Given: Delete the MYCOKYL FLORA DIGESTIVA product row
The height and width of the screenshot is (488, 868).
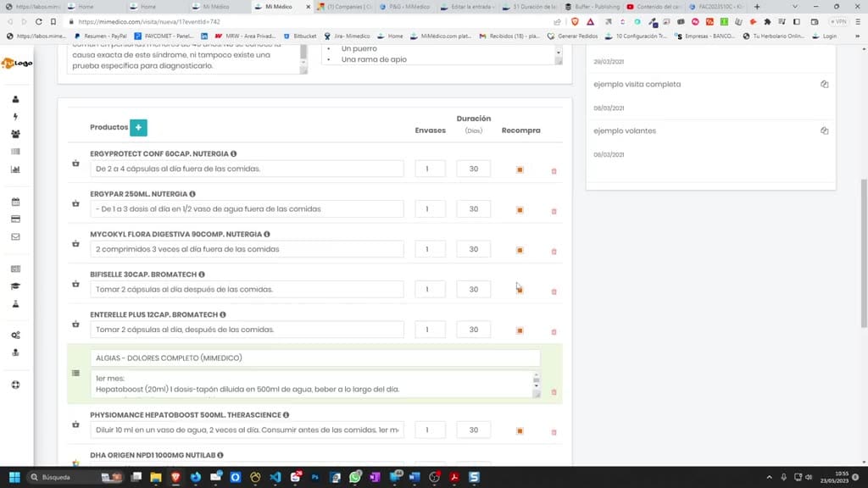Looking at the screenshot, I should click(554, 252).
